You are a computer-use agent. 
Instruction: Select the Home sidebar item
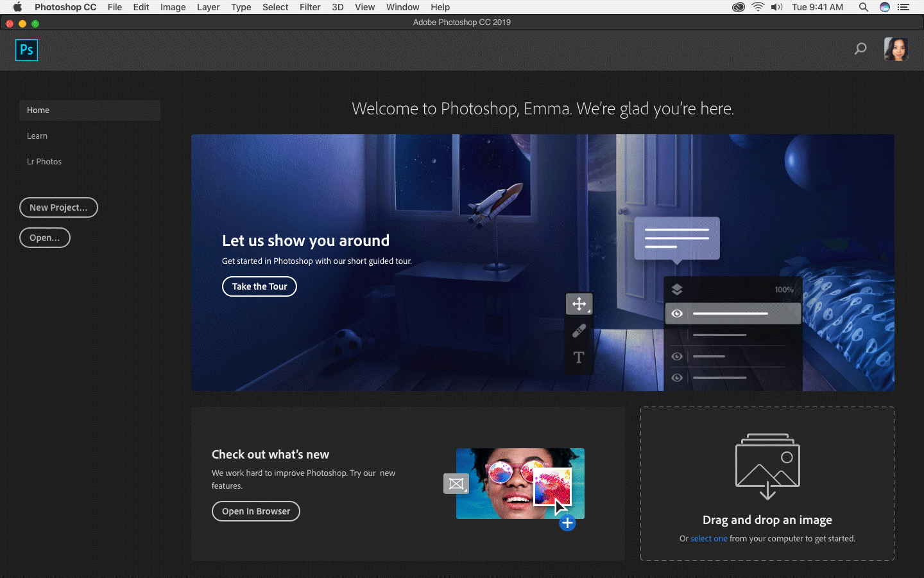(90, 110)
